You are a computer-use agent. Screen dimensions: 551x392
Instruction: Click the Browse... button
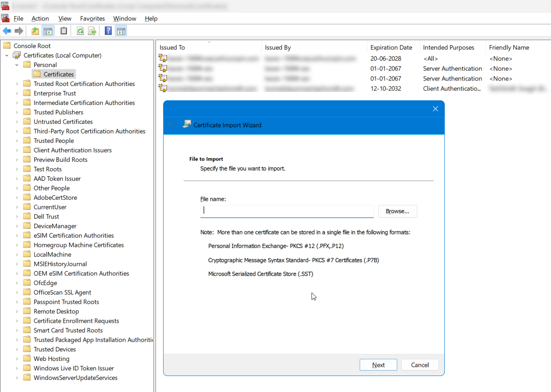click(397, 211)
